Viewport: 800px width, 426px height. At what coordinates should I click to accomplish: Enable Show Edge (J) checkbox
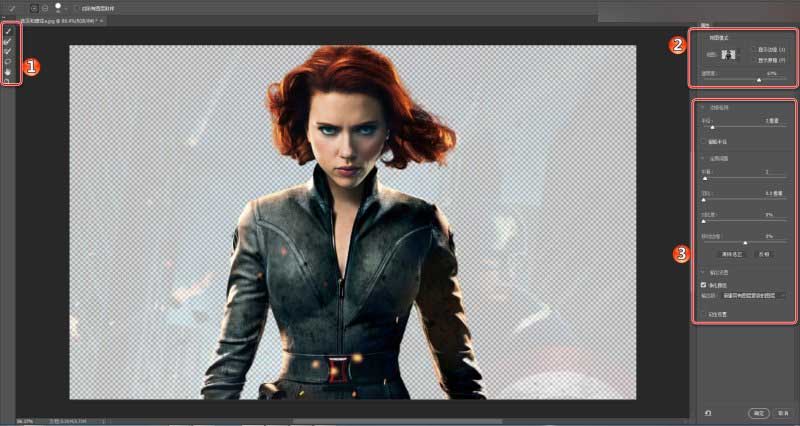[x=755, y=49]
